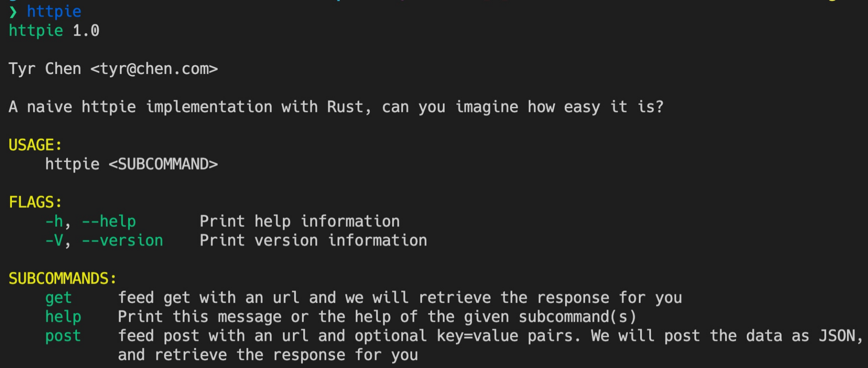Click the word Rust in the description
This screenshot has width=868, height=368.
pos(345,107)
